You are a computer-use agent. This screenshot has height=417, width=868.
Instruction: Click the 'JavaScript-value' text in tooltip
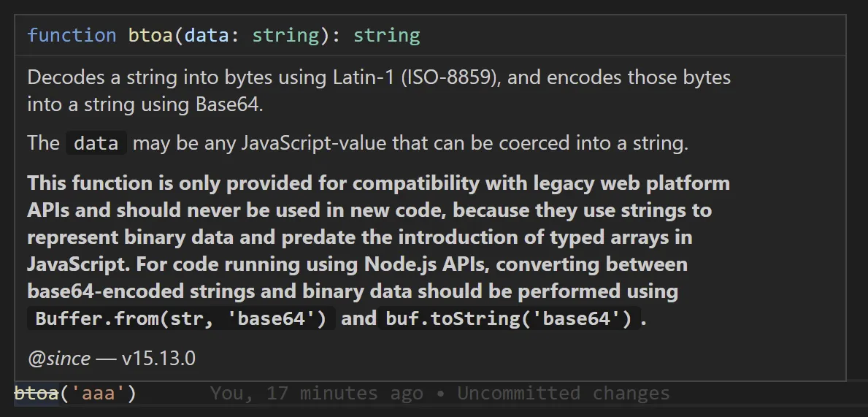click(x=314, y=143)
